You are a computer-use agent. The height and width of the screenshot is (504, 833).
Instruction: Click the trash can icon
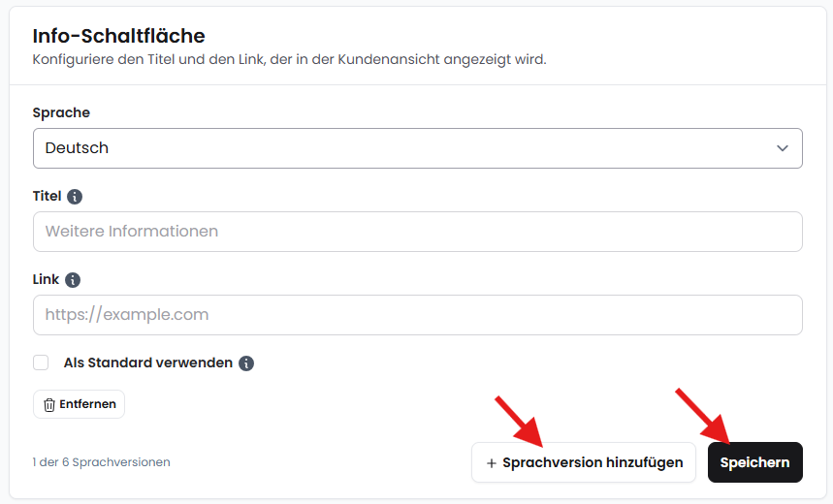coord(49,405)
